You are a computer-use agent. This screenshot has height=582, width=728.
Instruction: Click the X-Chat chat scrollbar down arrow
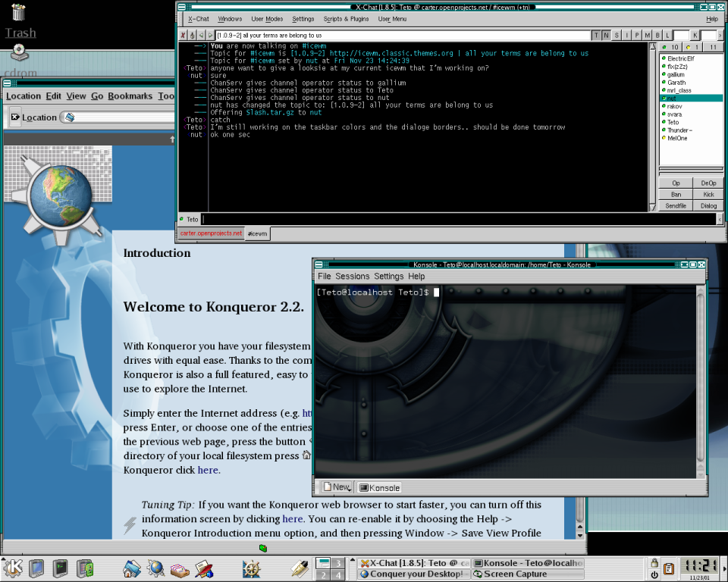pos(652,207)
